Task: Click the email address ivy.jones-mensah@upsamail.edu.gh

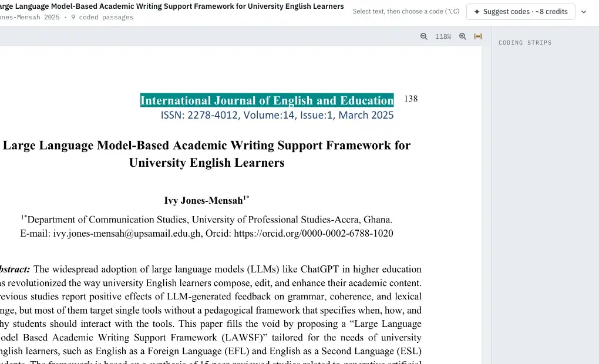Action: pos(127,234)
